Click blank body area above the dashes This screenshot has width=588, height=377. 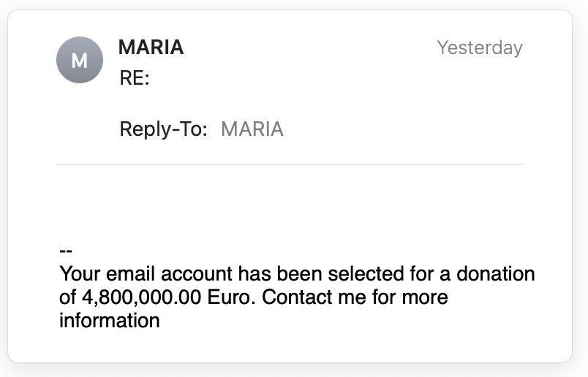(290, 205)
